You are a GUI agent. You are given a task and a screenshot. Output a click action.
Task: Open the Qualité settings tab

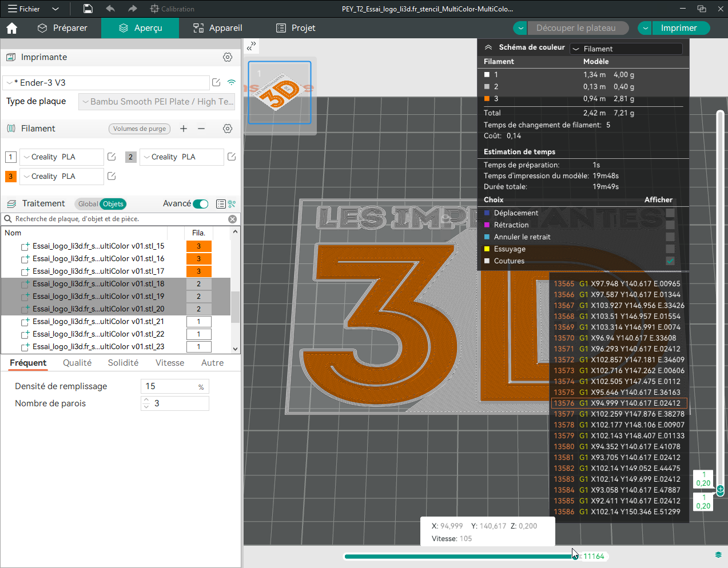coord(77,363)
